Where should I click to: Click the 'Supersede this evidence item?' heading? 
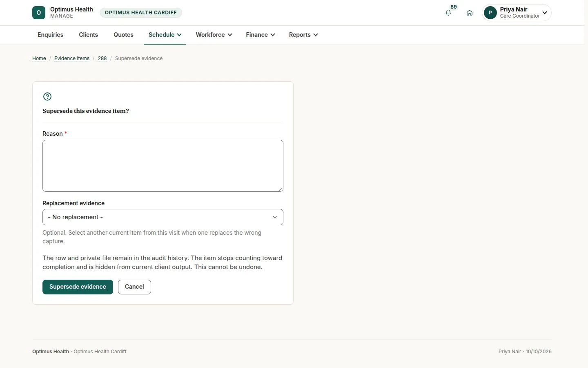click(x=86, y=111)
